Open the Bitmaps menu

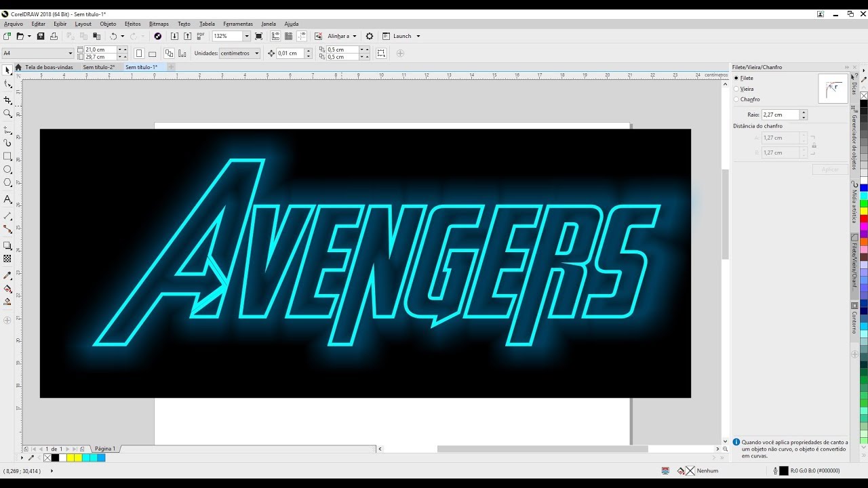click(159, 24)
